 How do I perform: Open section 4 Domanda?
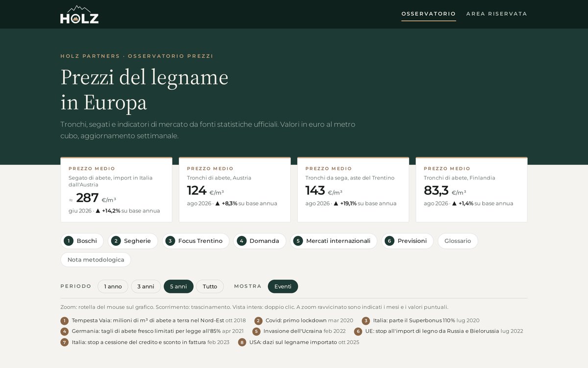tap(260, 241)
